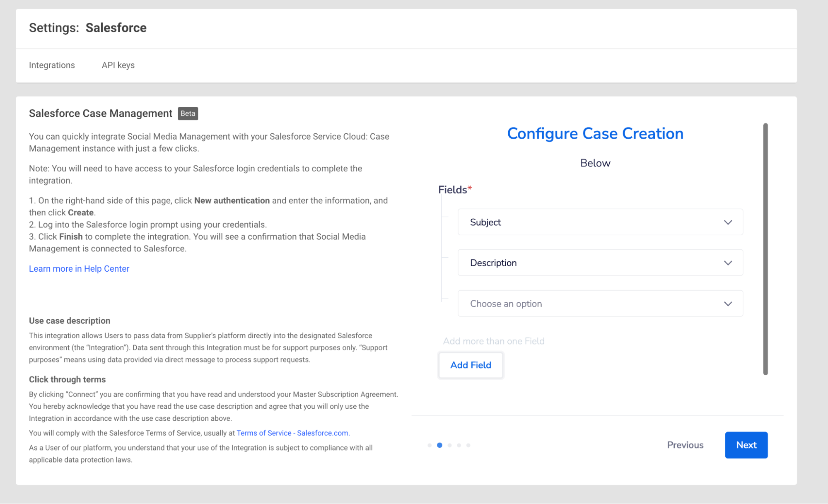Click the vertical scrollbar of the configuration panel
The width and height of the screenshot is (828, 504).
(765, 248)
